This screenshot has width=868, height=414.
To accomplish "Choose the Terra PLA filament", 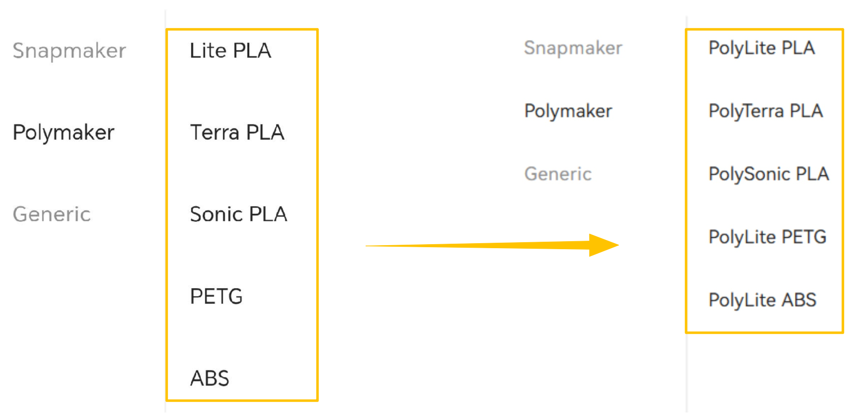I will point(237,132).
